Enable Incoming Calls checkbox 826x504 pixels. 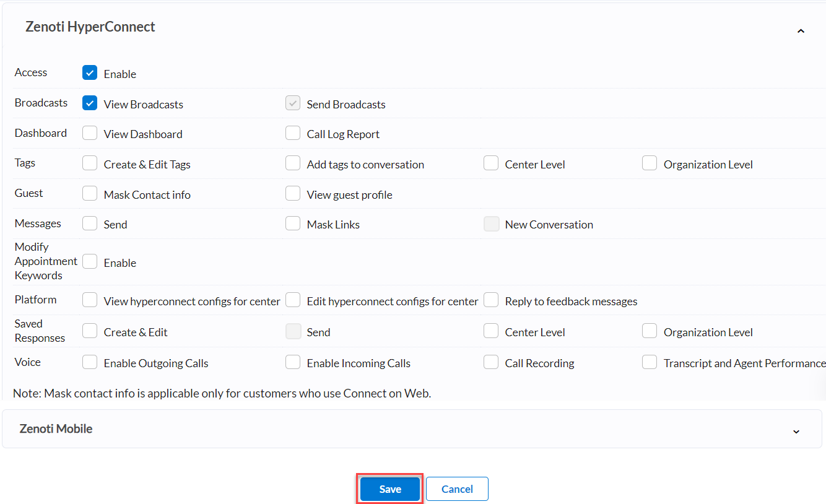(x=293, y=362)
